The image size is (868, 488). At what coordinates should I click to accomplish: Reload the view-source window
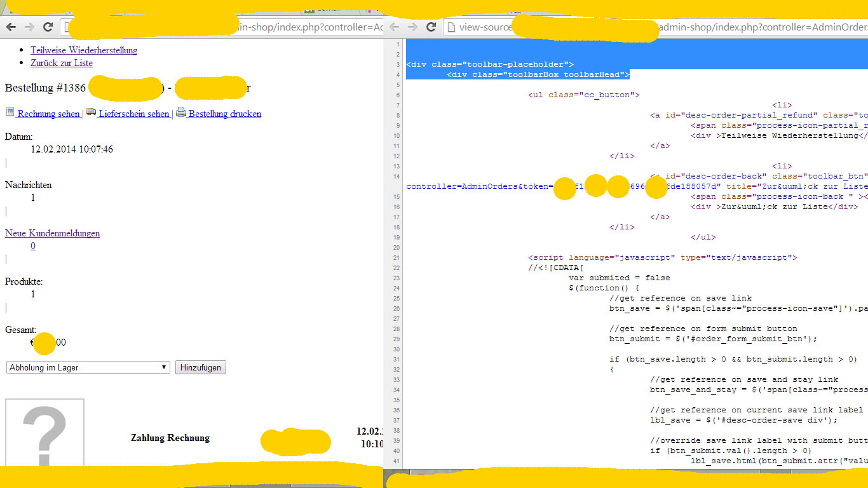pyautogui.click(x=431, y=27)
